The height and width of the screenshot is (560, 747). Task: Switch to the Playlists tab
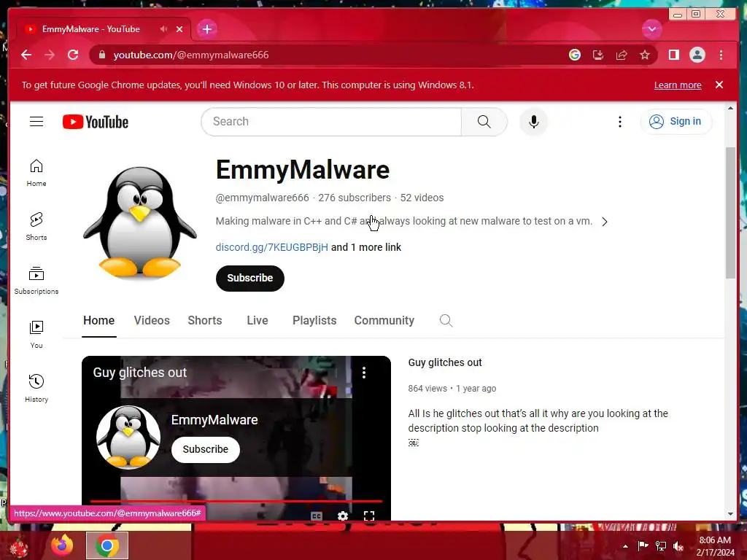(x=314, y=321)
